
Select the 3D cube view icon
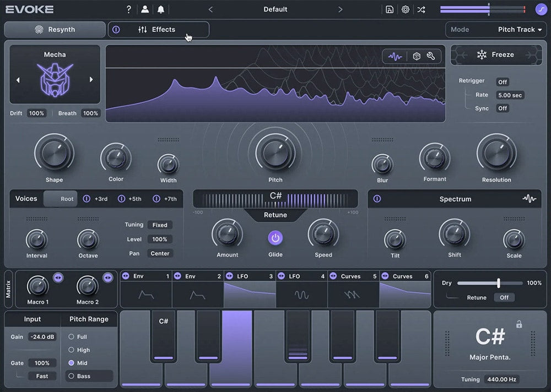[x=417, y=56]
